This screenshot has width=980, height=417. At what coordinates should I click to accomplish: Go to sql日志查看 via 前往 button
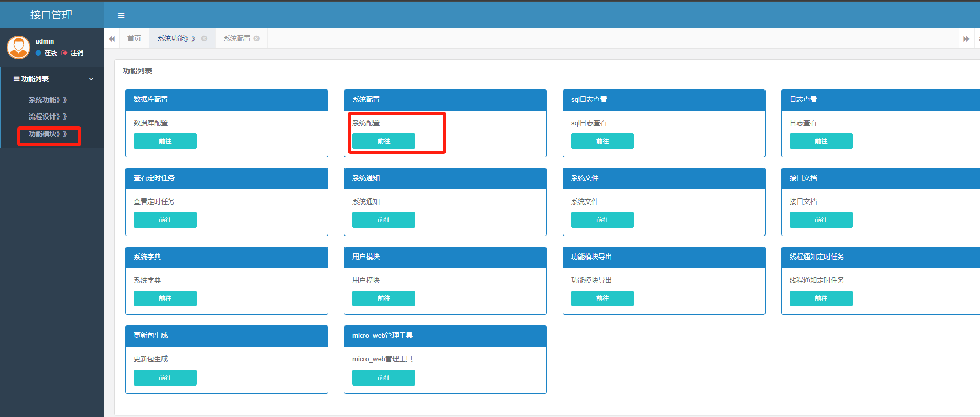click(602, 141)
